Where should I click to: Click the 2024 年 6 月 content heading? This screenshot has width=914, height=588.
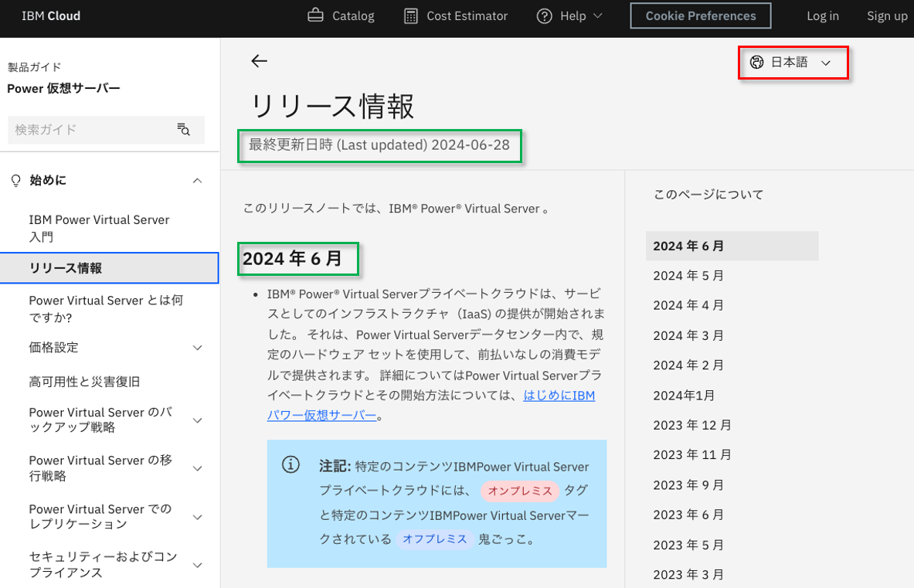click(x=293, y=259)
